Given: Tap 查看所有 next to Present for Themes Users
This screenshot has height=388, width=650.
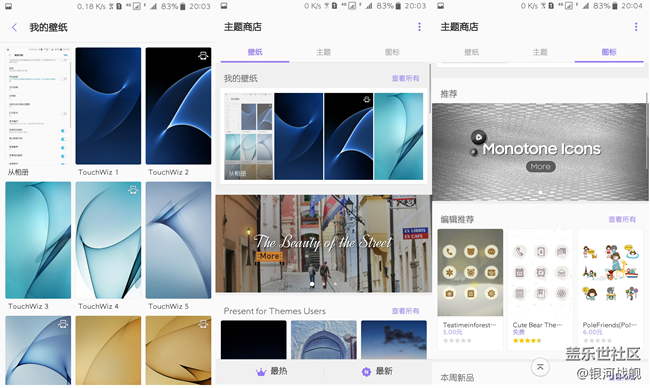Looking at the screenshot, I should coord(405,311).
